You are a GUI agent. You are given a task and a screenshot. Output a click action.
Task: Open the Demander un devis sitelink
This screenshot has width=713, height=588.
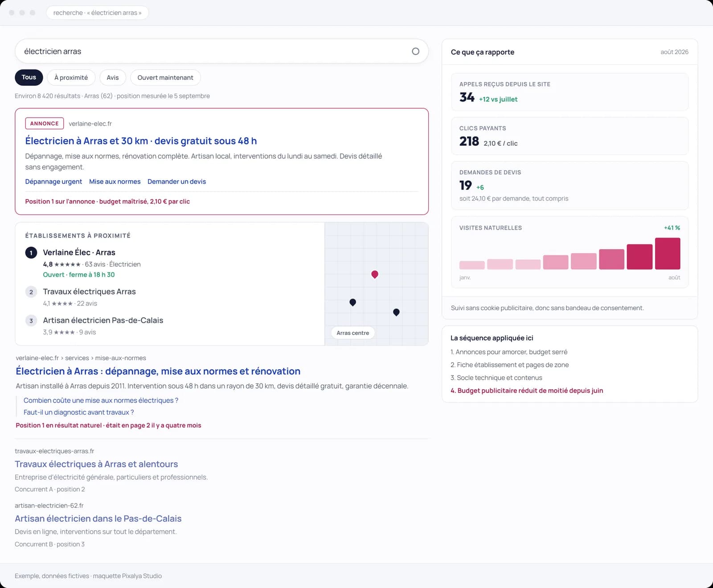point(176,181)
